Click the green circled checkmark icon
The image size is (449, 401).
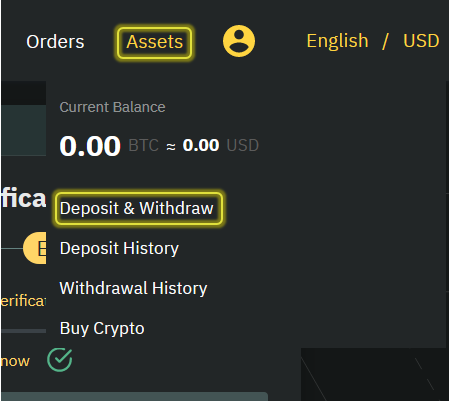pyautogui.click(x=60, y=360)
